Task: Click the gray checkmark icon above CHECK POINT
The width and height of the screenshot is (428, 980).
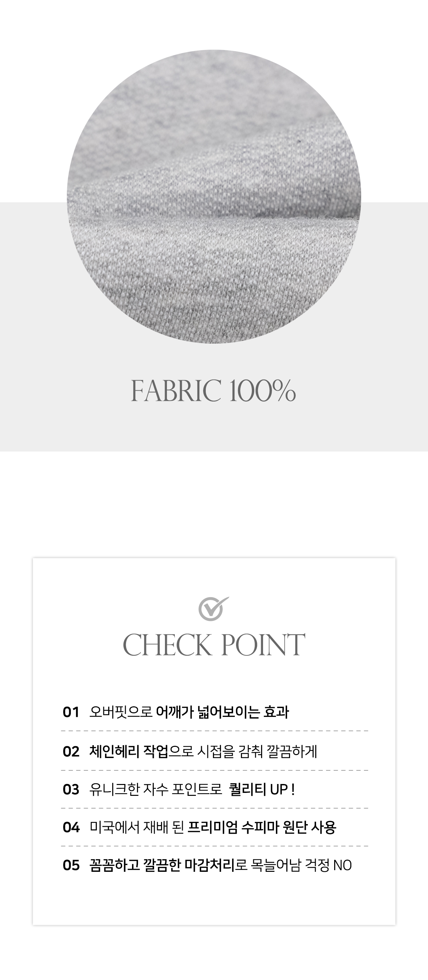Action: click(214, 609)
